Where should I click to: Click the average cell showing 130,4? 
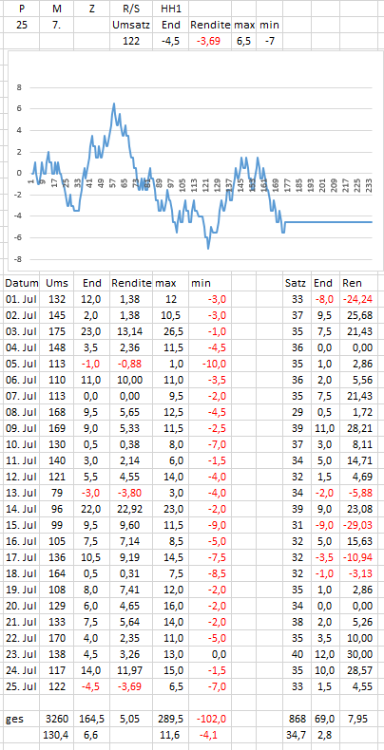[x=56, y=735]
